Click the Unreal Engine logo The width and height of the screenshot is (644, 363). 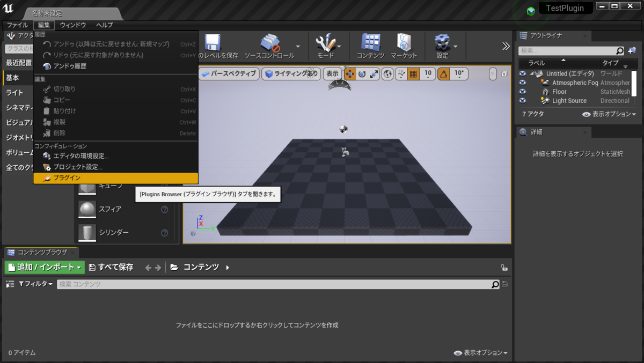coord(8,9)
